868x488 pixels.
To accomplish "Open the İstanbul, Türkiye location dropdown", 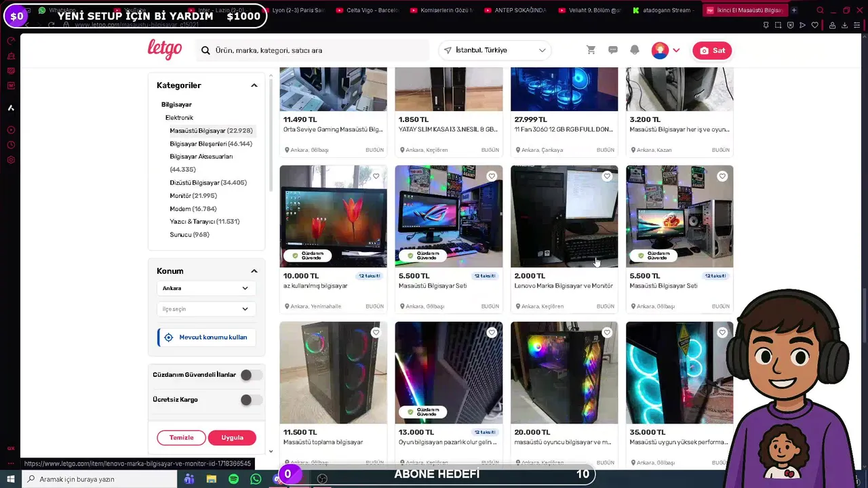I will 495,50.
